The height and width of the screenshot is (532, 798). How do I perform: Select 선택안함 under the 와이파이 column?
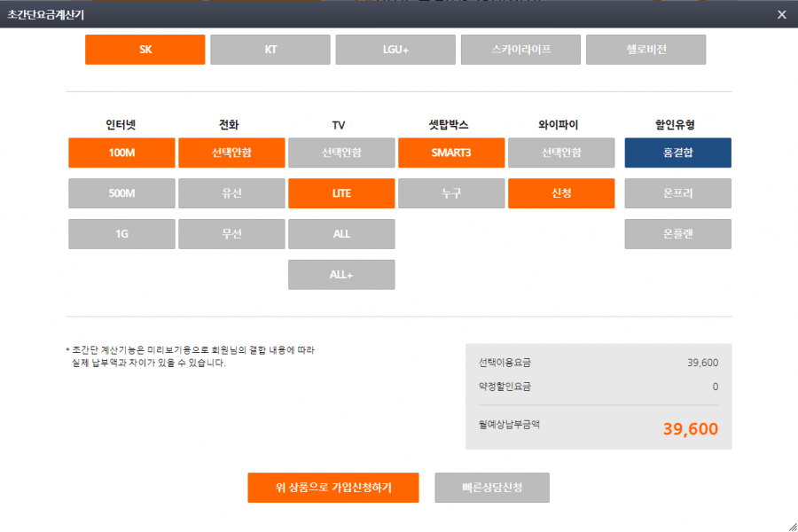click(561, 153)
